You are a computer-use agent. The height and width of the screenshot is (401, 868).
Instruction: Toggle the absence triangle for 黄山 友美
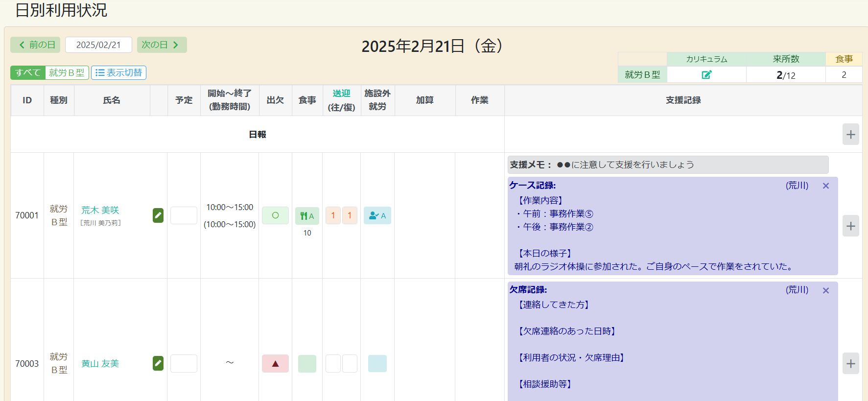pos(275,364)
